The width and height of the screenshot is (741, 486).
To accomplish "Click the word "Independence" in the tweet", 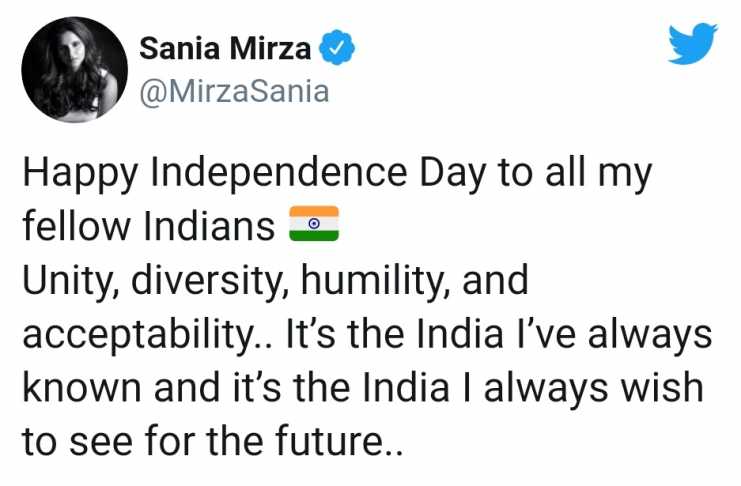I will click(x=278, y=172).
